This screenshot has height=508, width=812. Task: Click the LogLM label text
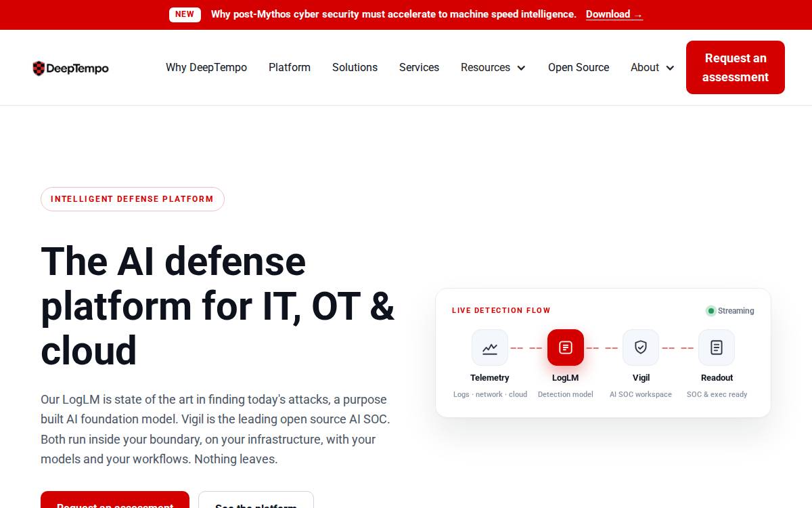pyautogui.click(x=566, y=378)
